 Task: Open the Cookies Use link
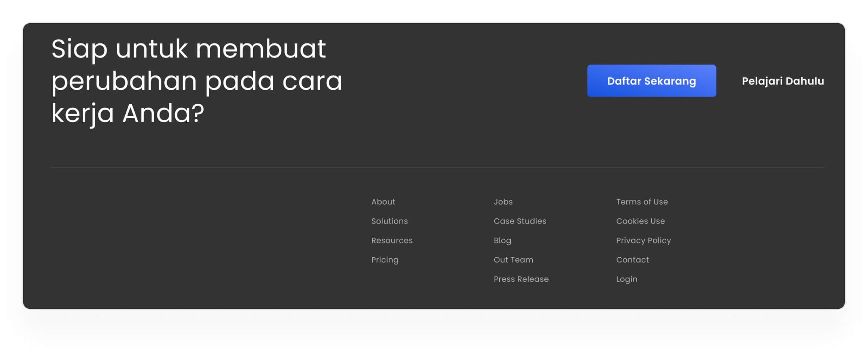(x=640, y=221)
